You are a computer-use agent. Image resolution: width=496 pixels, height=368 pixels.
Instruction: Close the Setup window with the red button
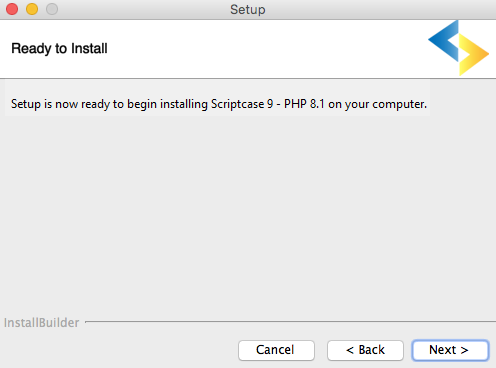point(12,9)
